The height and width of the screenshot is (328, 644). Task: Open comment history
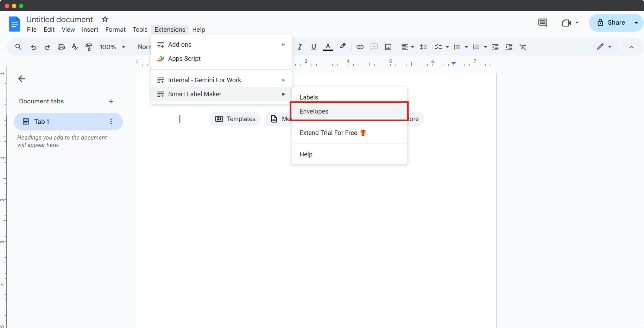pos(543,23)
